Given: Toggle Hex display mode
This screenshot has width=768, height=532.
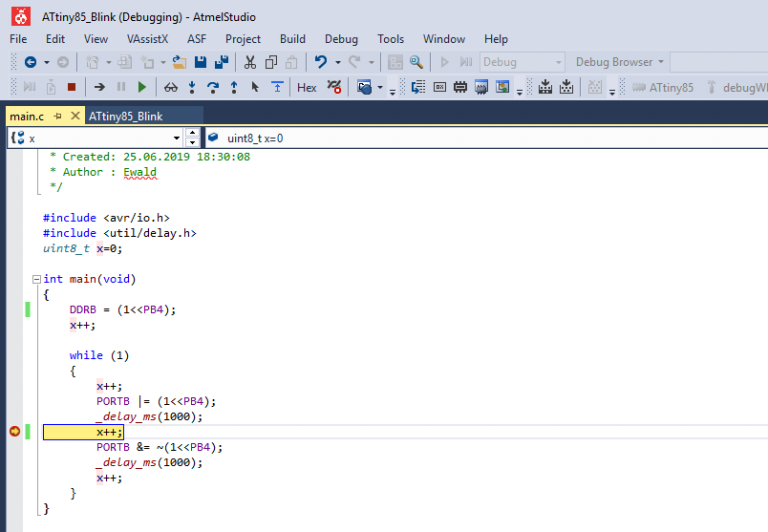Looking at the screenshot, I should click(x=307, y=87).
